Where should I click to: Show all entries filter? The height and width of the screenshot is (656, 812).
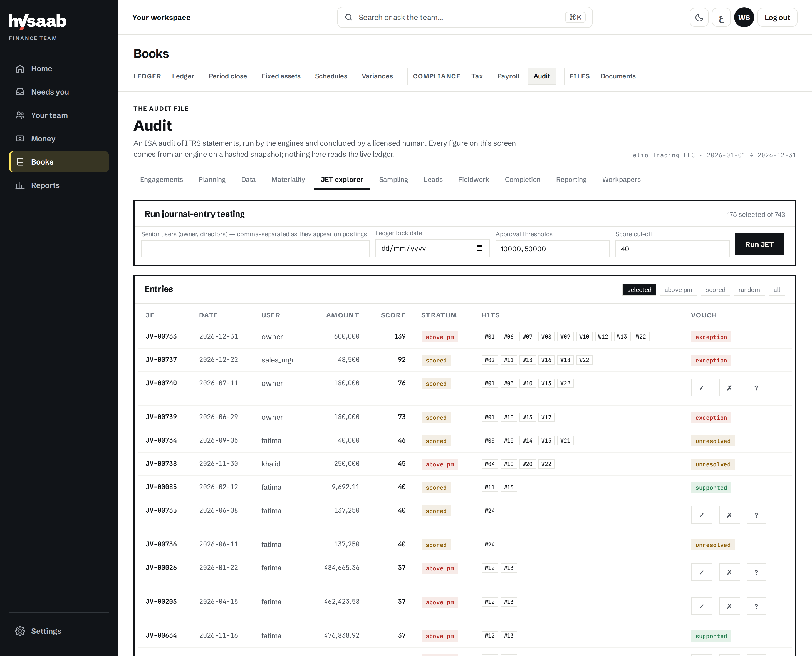click(x=776, y=290)
